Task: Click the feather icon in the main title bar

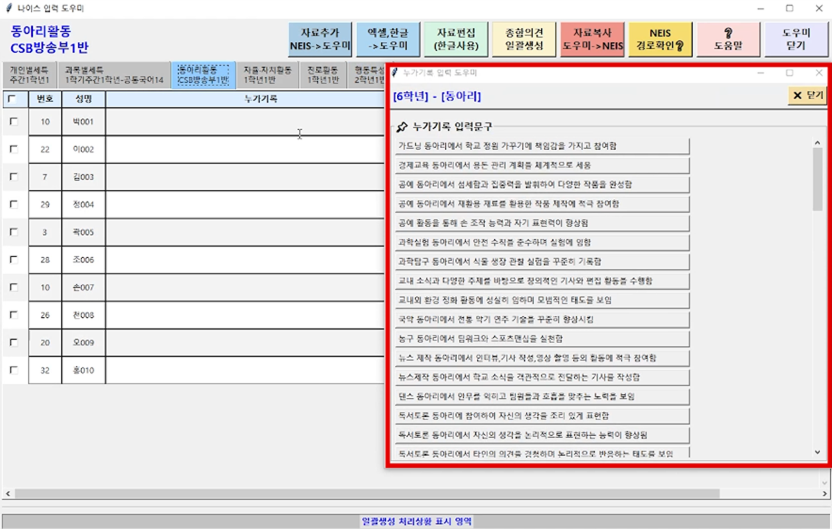Action: [9, 8]
